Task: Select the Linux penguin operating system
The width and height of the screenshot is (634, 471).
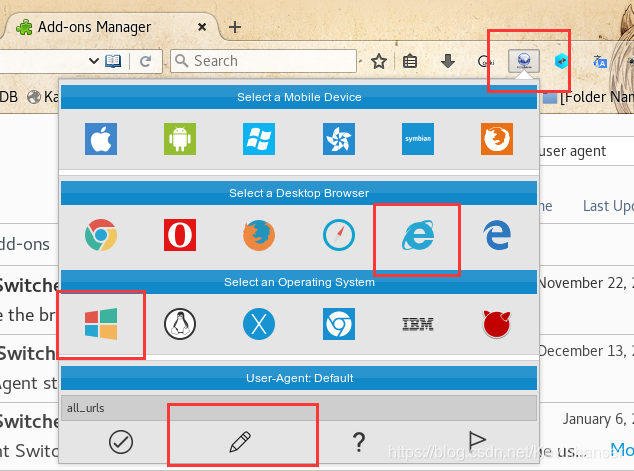Action: 180,324
